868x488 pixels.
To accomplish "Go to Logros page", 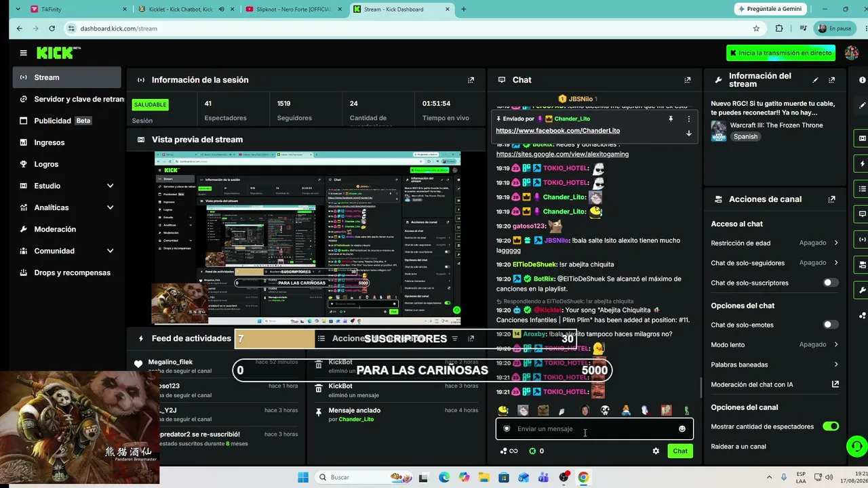I will coord(67,164).
